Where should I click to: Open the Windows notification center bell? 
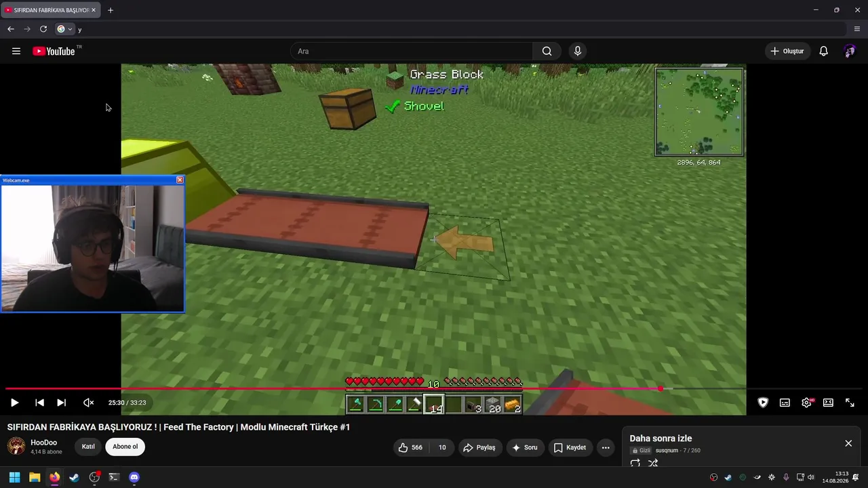856,477
